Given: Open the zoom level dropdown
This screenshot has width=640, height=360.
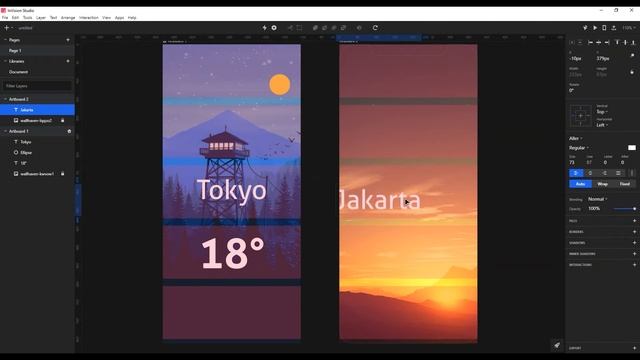Looking at the screenshot, I should (629, 28).
